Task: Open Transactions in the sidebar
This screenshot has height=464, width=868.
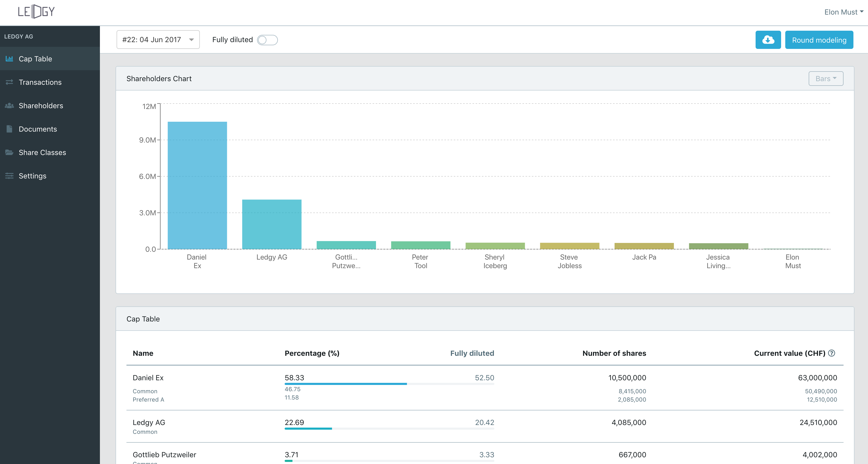Action: (x=40, y=82)
